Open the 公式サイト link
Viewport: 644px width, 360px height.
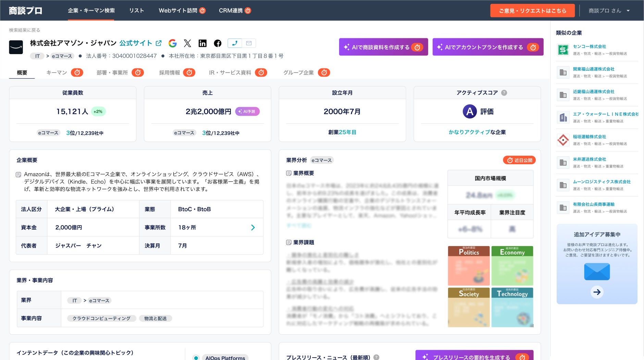point(136,43)
